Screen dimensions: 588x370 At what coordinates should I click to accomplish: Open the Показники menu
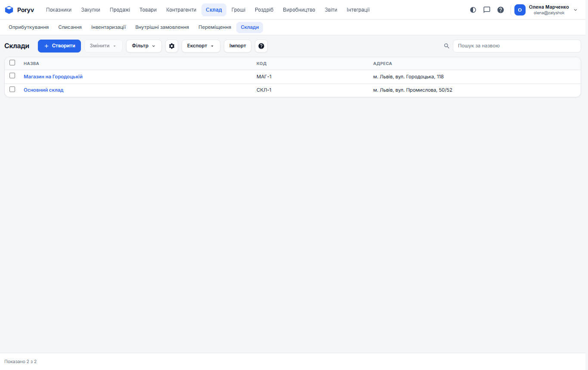tap(59, 10)
